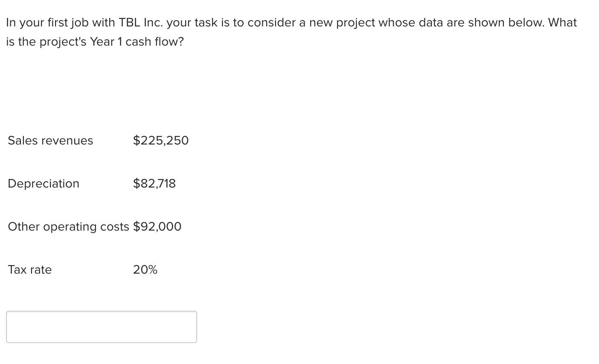Viewport: 599px width, 364px height.
Task: Click the $225,250 sales revenue value
Action: tap(160, 140)
